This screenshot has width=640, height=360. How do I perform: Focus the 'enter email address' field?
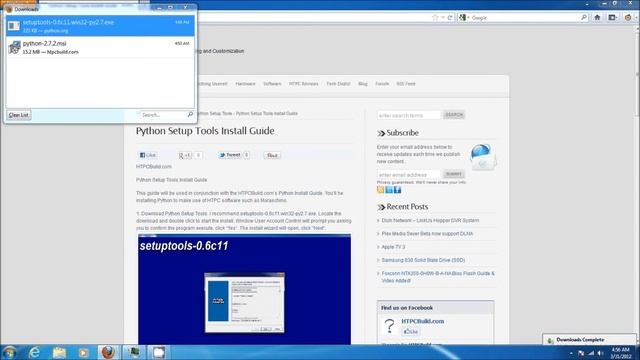coord(409,175)
